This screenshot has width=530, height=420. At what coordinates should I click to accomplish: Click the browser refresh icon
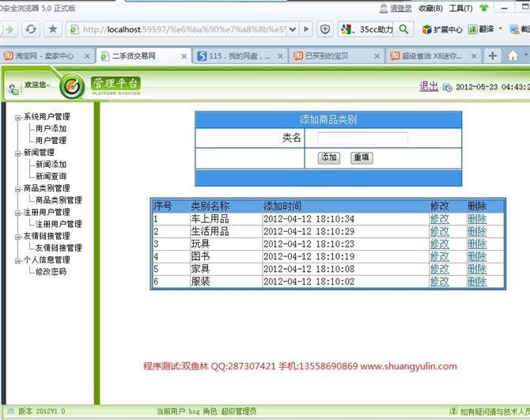click(x=31, y=29)
